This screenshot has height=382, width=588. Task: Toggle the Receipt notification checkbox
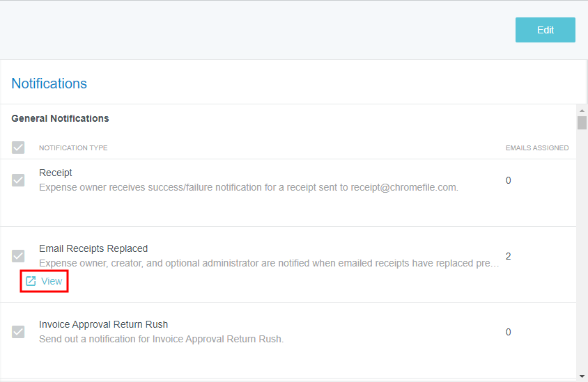[x=18, y=180]
